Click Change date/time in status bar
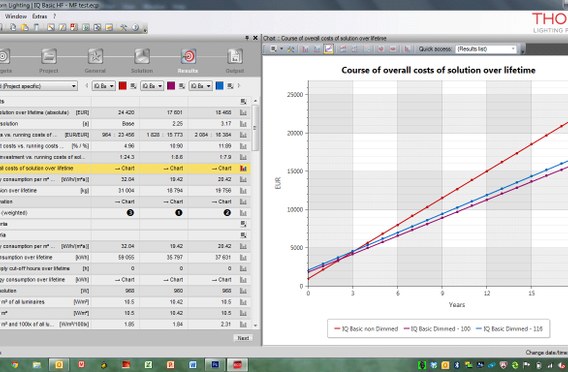 point(547,352)
